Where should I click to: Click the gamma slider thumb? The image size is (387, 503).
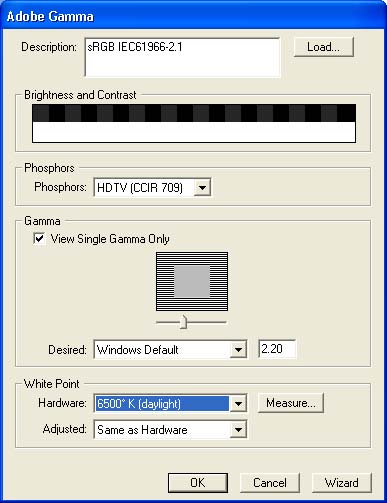(183, 322)
